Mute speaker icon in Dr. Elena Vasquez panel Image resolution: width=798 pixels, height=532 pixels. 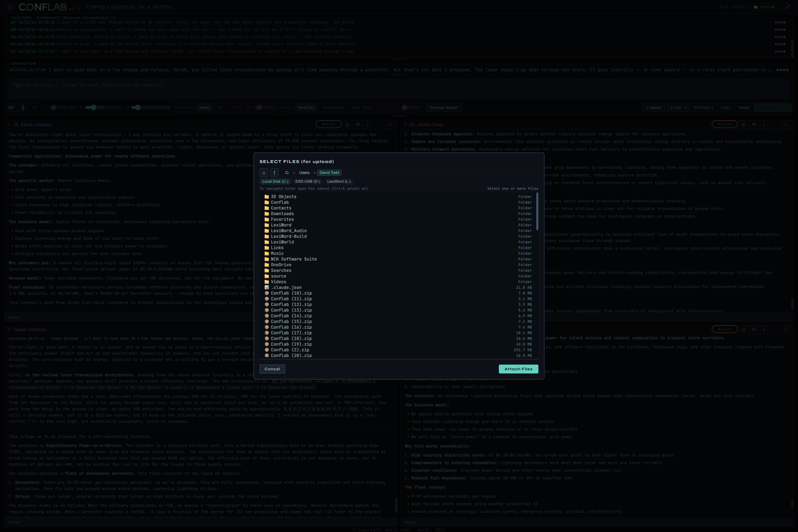click(358, 124)
